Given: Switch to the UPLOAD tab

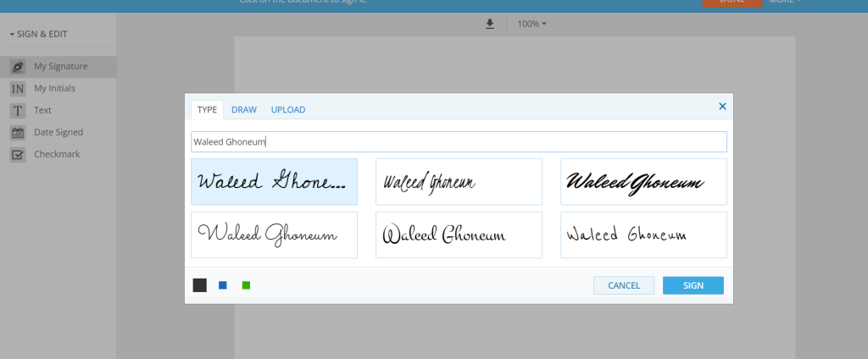Looking at the screenshot, I should (288, 109).
